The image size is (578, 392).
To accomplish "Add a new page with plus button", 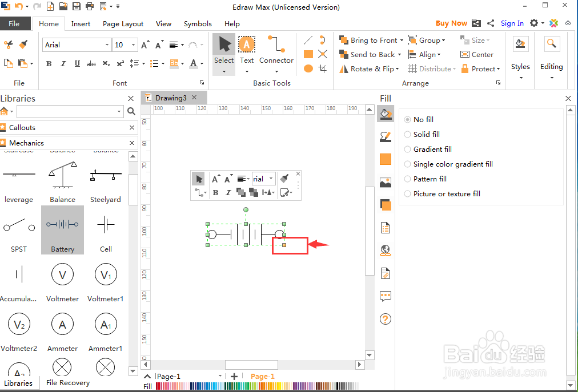I will tap(234, 376).
